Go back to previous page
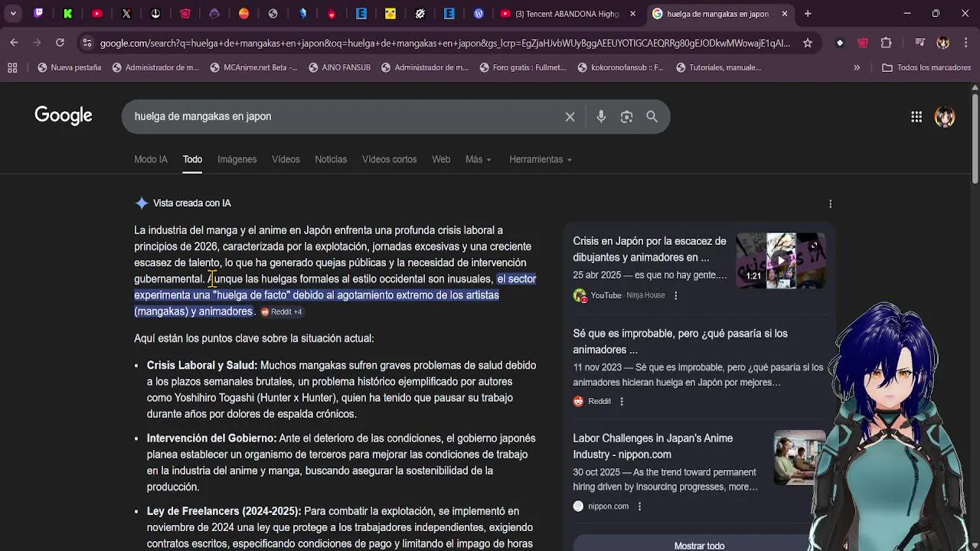 [14, 43]
